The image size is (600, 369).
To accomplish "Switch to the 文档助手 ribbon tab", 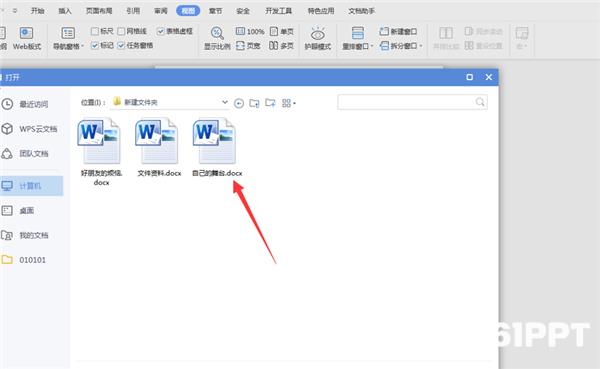I will coord(362,11).
